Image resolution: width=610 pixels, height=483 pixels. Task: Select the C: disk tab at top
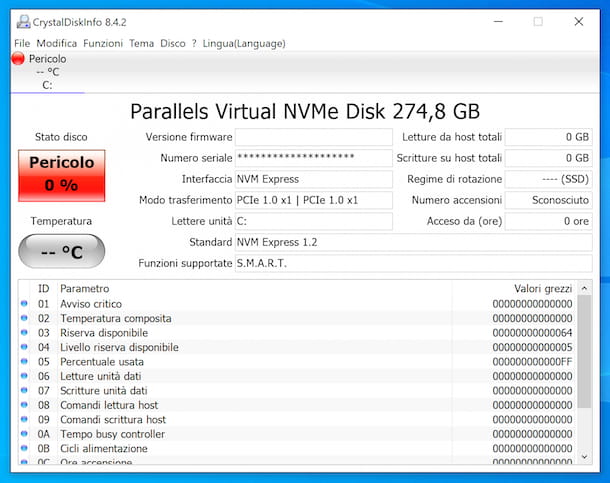click(x=47, y=85)
